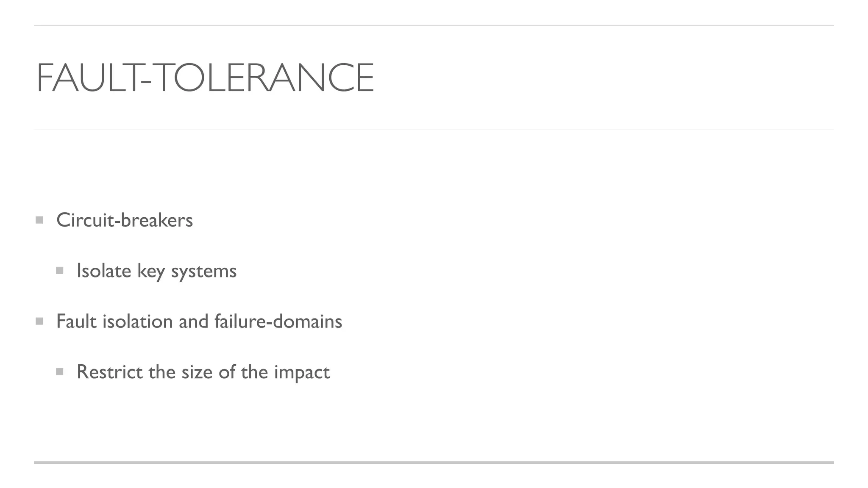Click the word impact in last bullet
The image size is (868, 488).
[x=302, y=373]
